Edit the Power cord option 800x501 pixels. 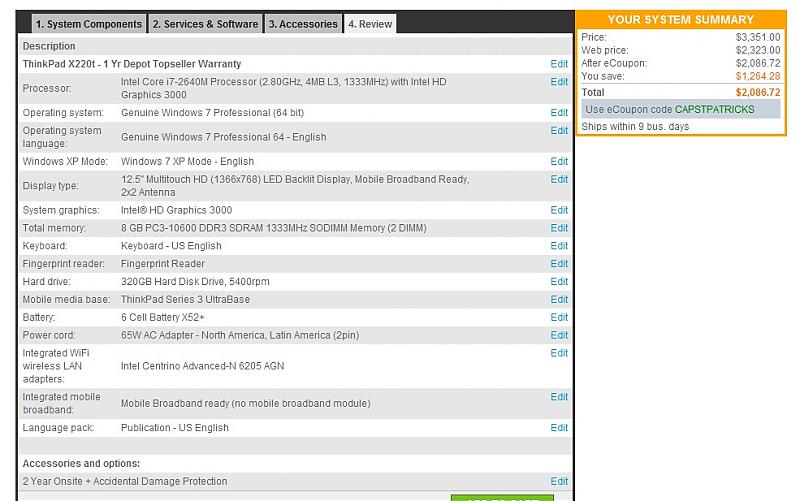pyautogui.click(x=559, y=336)
